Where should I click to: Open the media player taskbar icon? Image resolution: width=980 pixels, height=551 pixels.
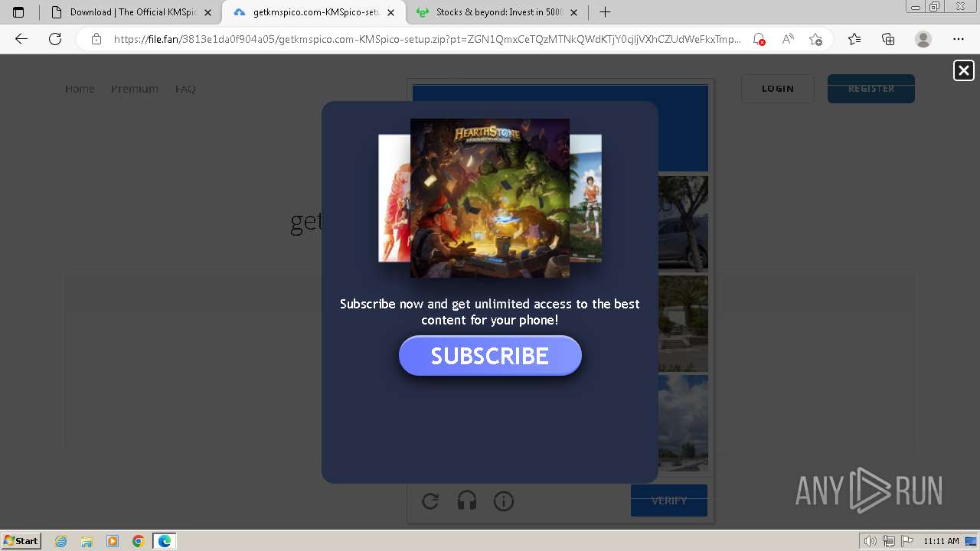pos(113,541)
